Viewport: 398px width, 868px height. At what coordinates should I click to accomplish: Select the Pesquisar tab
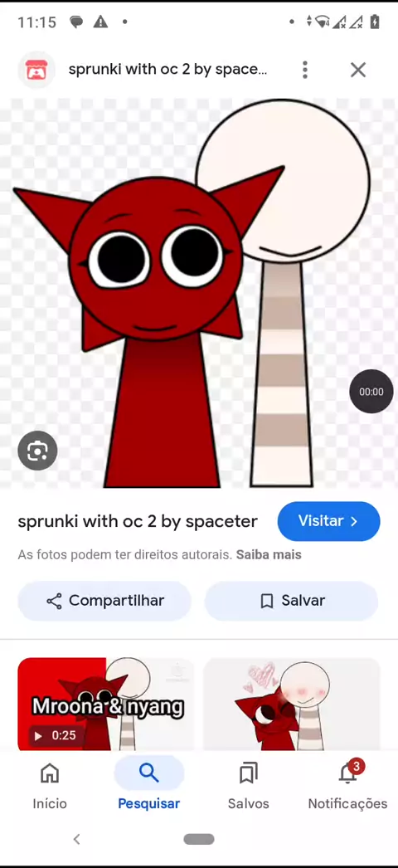click(148, 785)
